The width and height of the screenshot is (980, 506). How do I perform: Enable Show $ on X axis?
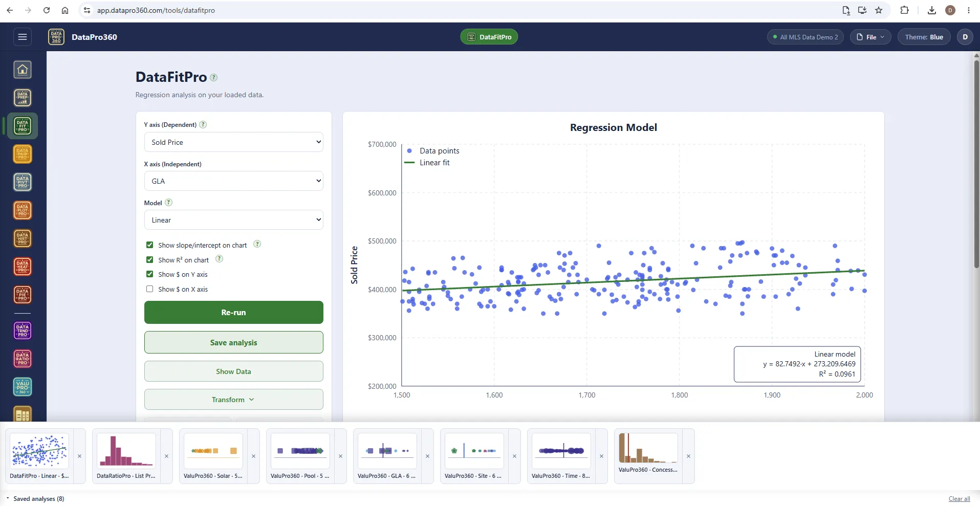[x=150, y=289]
